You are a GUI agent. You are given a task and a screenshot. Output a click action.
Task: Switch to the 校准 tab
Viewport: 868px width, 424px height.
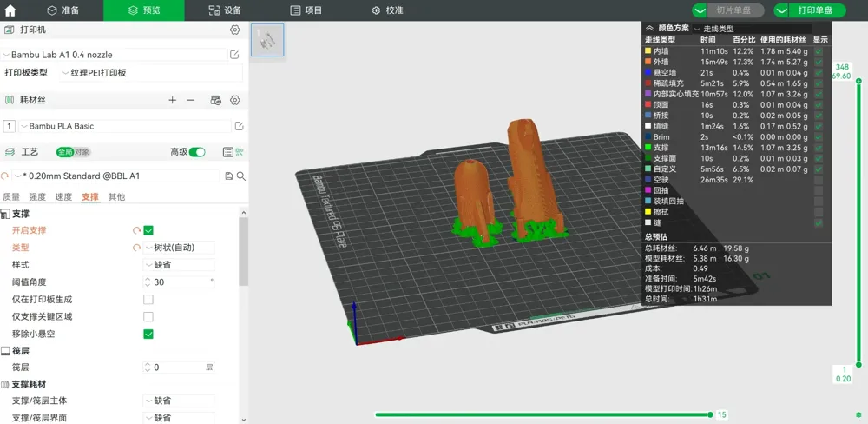coord(387,10)
